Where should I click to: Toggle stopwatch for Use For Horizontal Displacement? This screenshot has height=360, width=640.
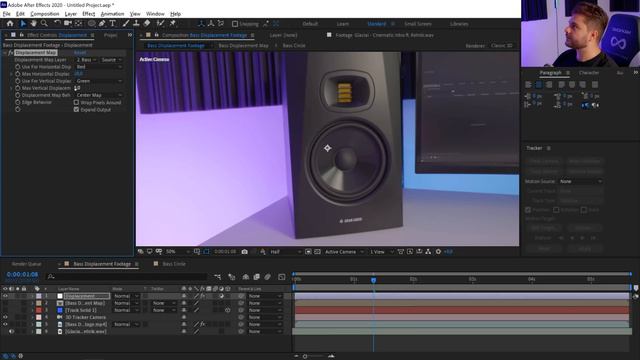click(18, 67)
